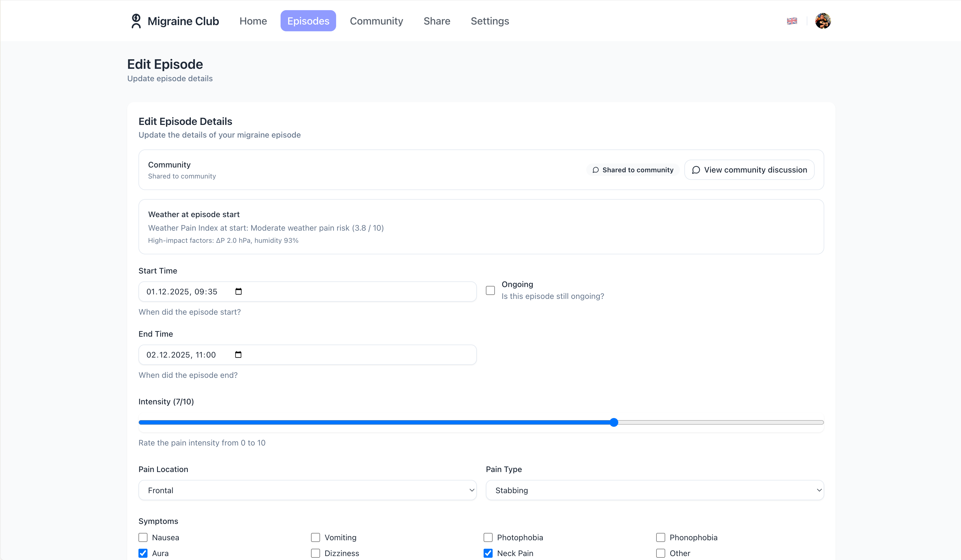Screen dimensions: 961x560
Task: Switch to the Community tab
Action: pos(376,21)
